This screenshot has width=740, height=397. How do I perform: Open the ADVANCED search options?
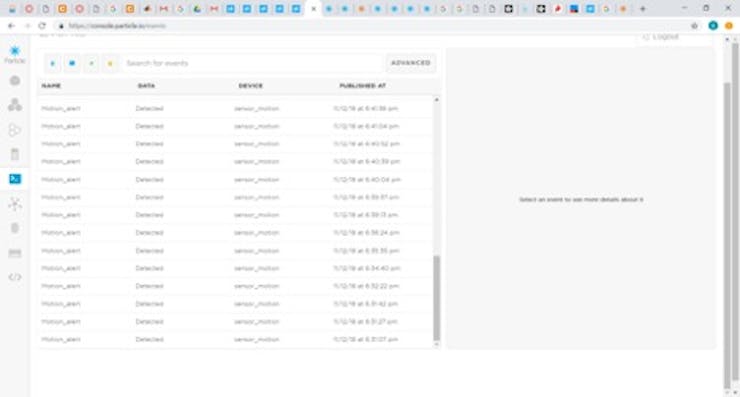[x=411, y=63]
